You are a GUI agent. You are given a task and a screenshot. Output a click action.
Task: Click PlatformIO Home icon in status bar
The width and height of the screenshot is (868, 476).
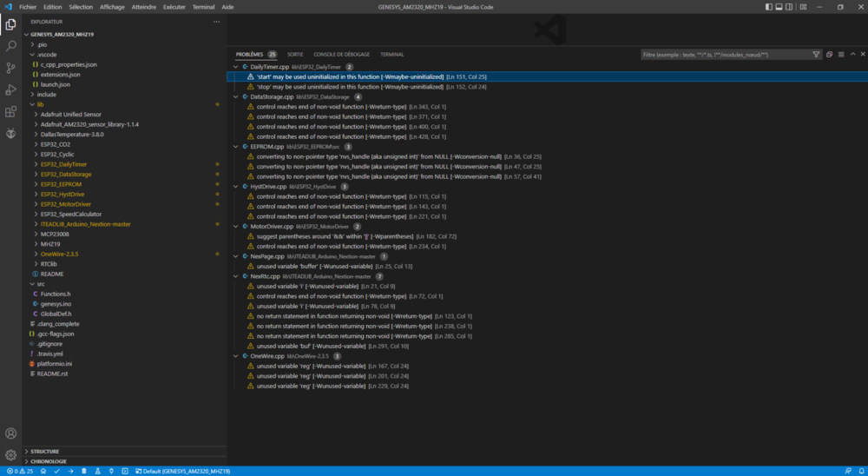pyautogui.click(x=43, y=471)
